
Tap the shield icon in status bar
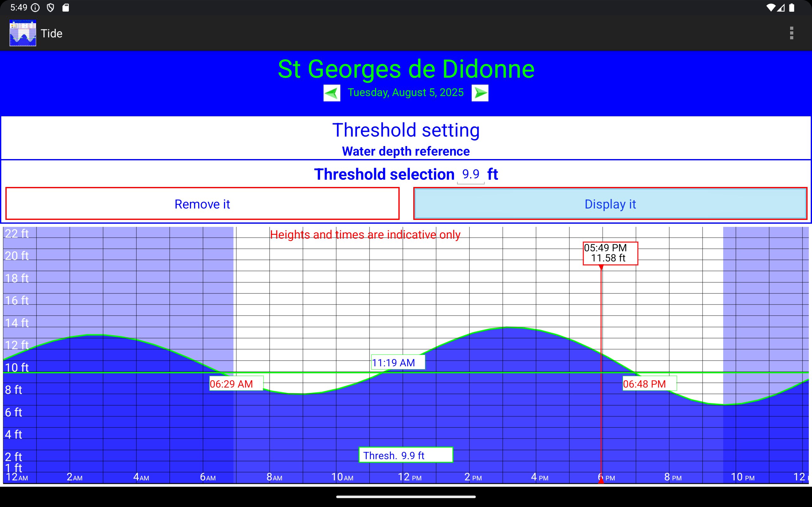coord(50,8)
